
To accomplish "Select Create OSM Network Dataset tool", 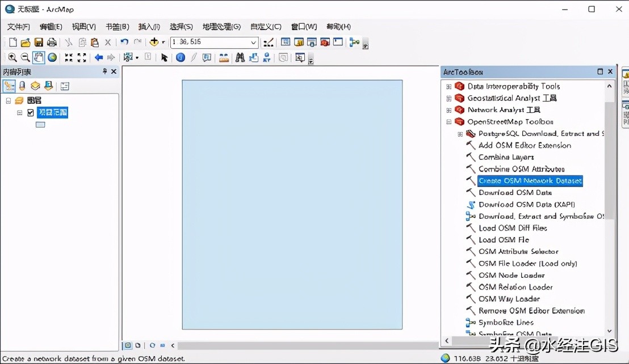I will tap(530, 181).
